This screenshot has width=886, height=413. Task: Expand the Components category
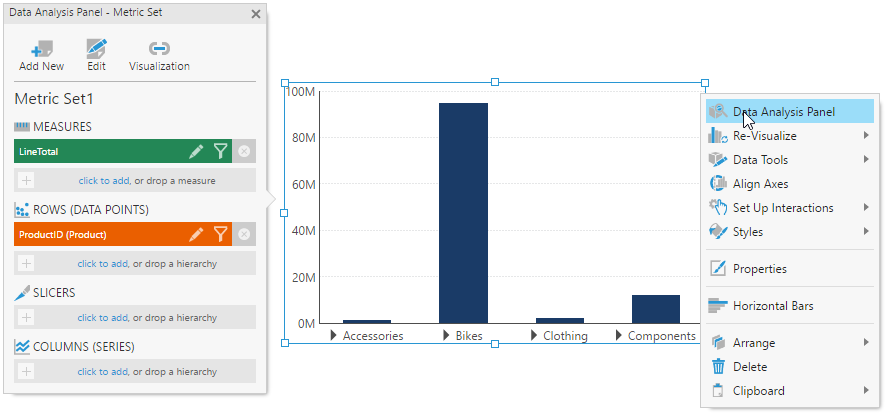[619, 336]
